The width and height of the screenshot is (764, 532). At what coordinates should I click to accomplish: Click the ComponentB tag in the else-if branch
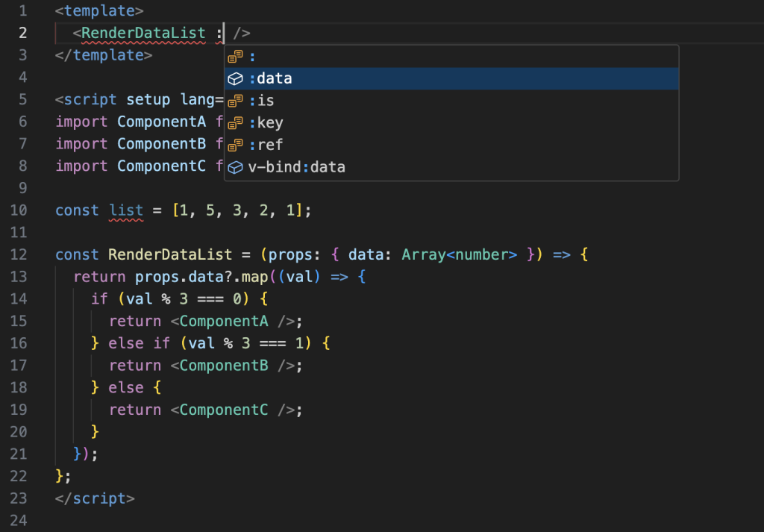click(x=222, y=366)
